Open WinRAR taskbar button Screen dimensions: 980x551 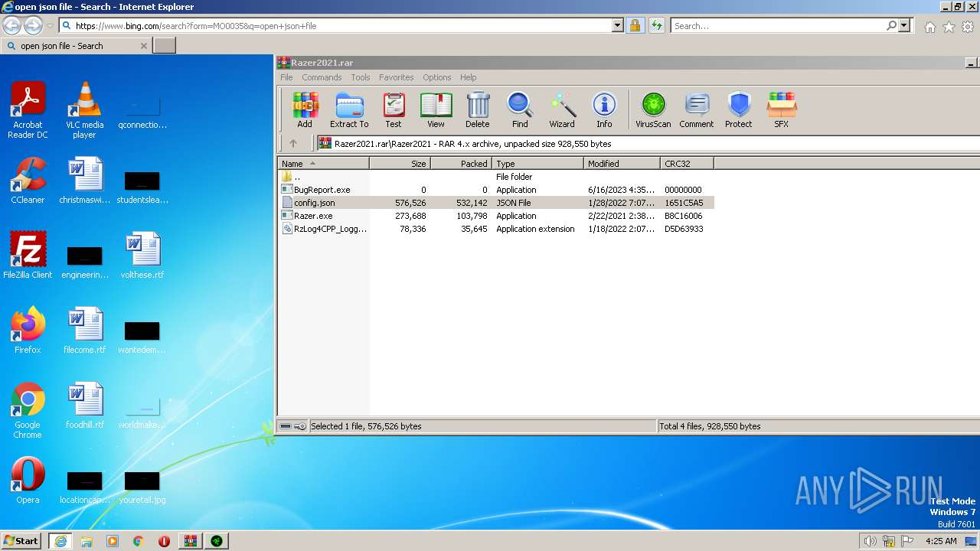click(191, 540)
